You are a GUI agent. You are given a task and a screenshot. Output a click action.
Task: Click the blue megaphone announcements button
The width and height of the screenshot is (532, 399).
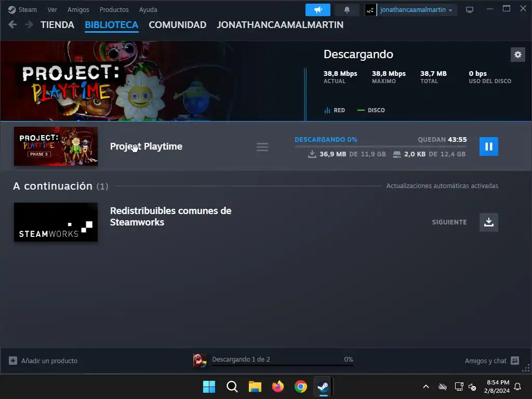[x=318, y=10]
